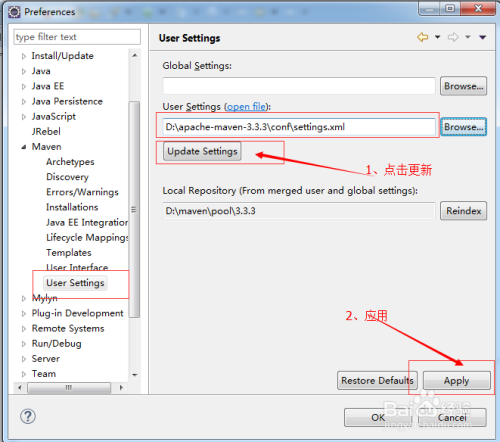
Task: Expand the JavaScript tree node
Action: (24, 117)
